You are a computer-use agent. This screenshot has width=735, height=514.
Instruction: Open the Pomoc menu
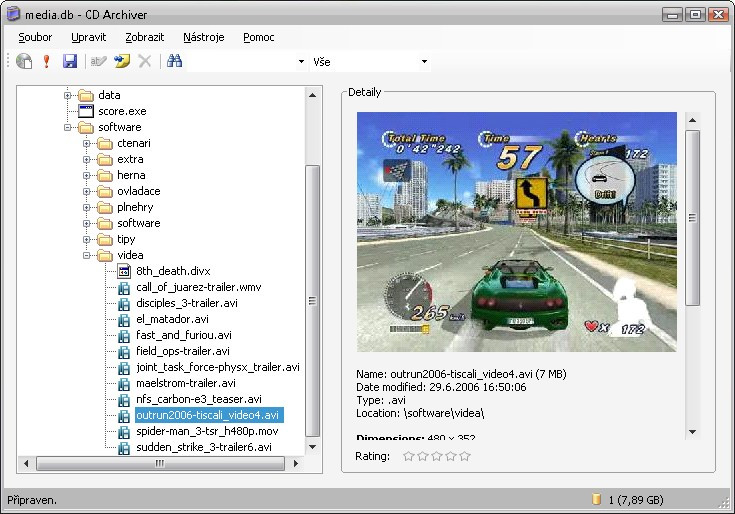coord(259,37)
